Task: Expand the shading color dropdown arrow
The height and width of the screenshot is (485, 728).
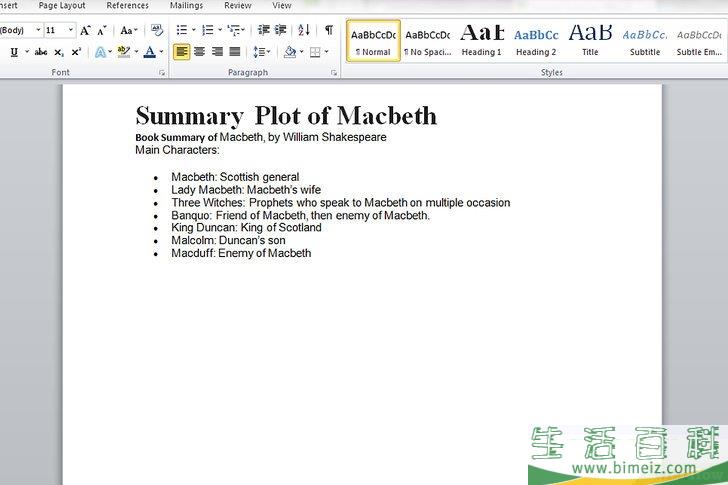Action: (x=302, y=52)
